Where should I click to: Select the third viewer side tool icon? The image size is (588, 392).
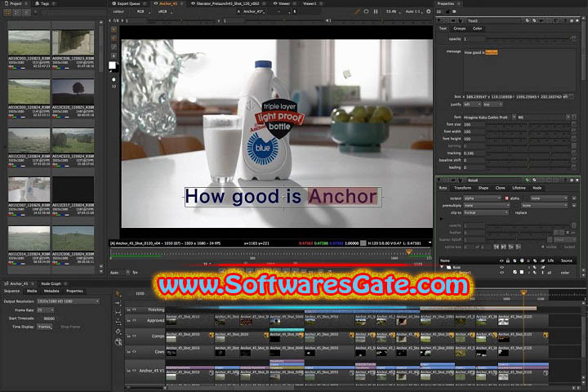tap(114, 47)
